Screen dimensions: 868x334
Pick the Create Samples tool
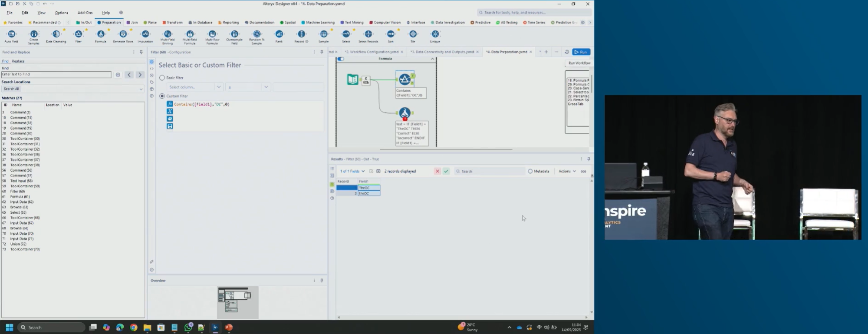[34, 34]
